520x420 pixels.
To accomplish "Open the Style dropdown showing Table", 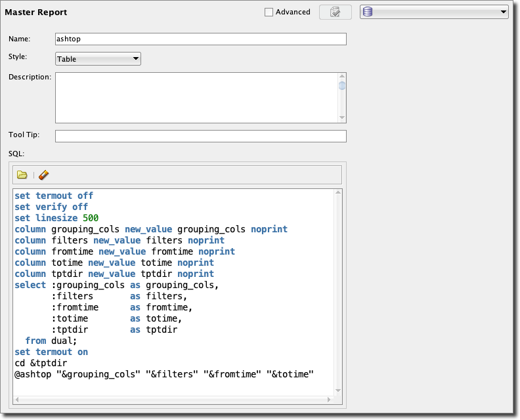I will click(x=98, y=58).
